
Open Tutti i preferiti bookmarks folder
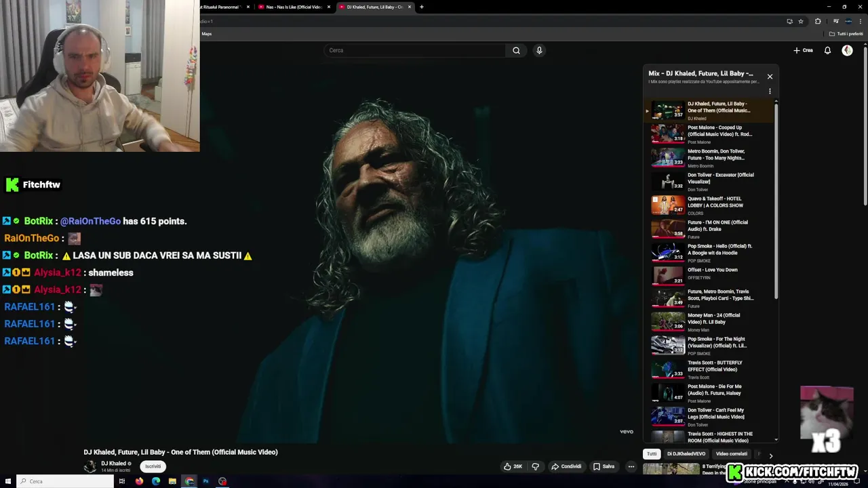pos(847,34)
